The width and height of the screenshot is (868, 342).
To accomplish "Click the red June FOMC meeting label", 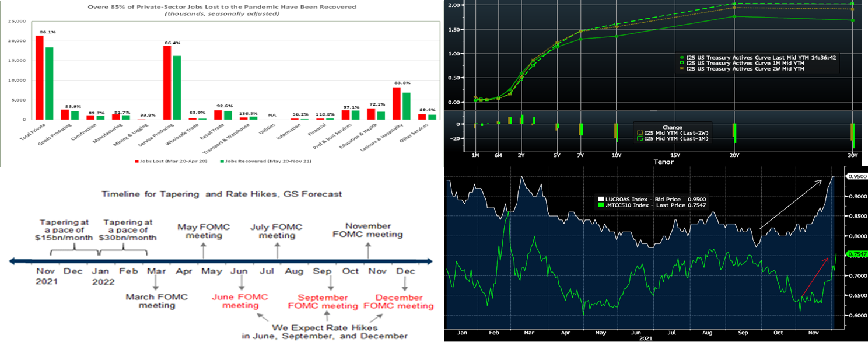I will (240, 301).
